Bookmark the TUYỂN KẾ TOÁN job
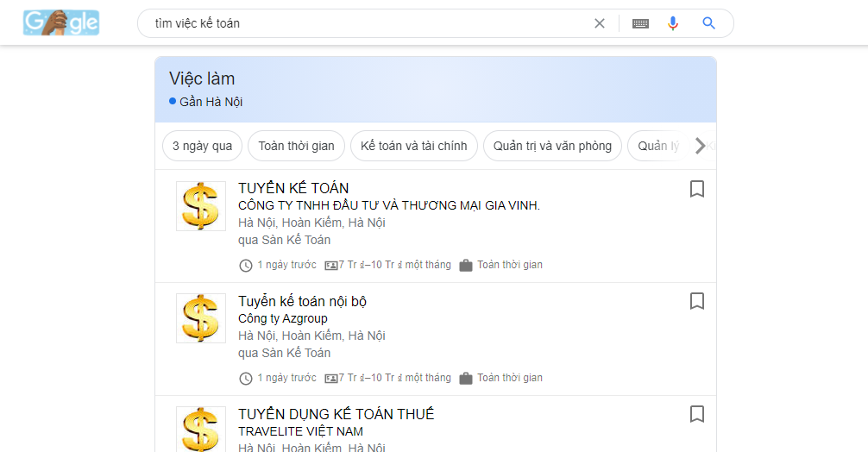The height and width of the screenshot is (452, 868). pos(697,189)
